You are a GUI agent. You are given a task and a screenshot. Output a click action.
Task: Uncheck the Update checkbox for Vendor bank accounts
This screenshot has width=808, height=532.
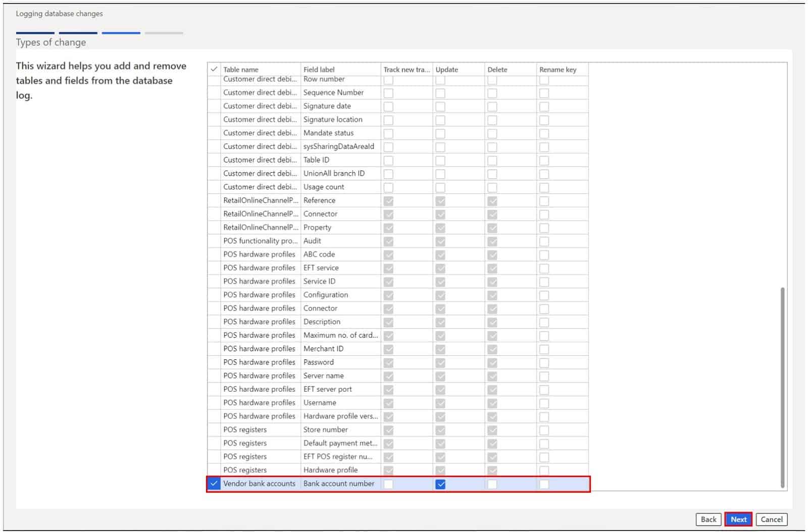pyautogui.click(x=440, y=485)
